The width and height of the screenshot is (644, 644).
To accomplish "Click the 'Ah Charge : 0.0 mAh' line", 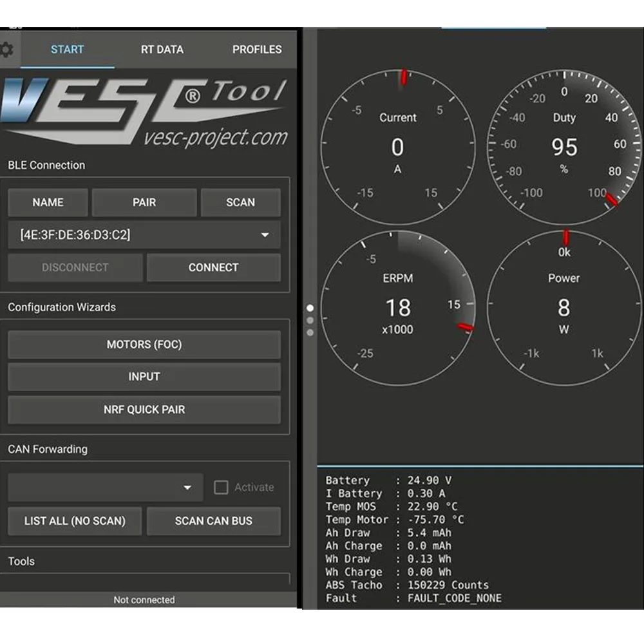I will pos(388,546).
